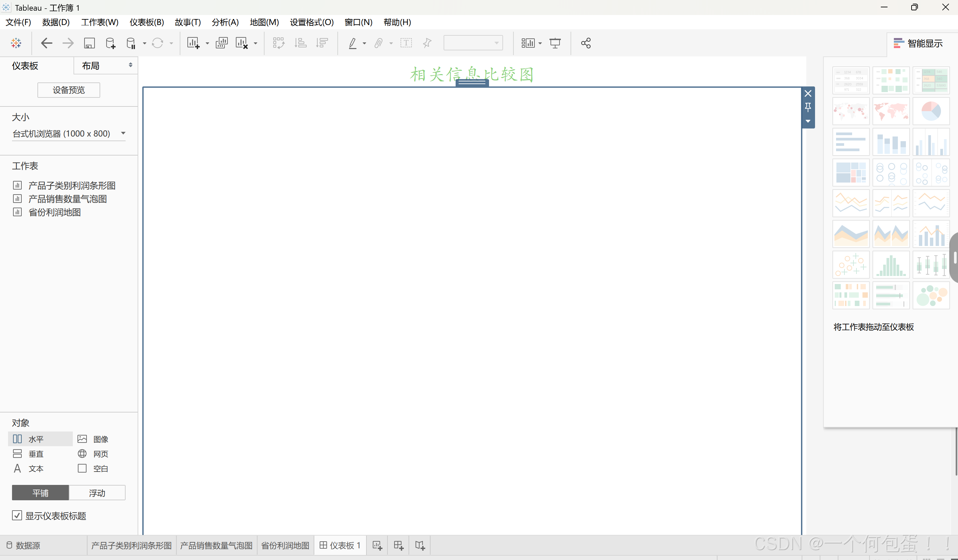
Task: Click the Undo back arrow icon
Action: click(x=46, y=43)
